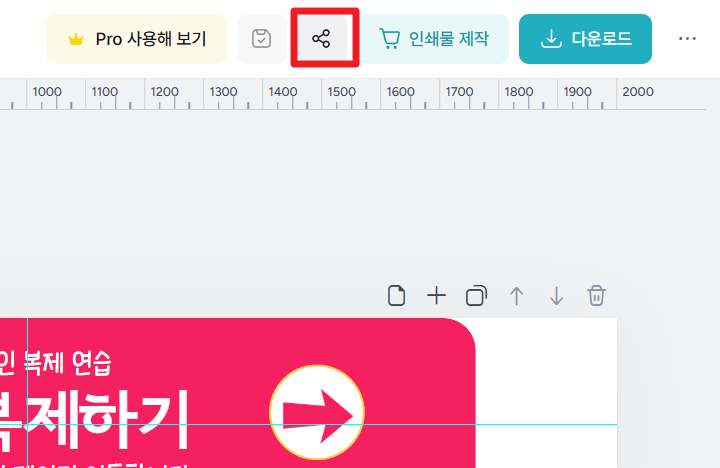This screenshot has width=720, height=468.
Task: Open the share icon button
Action: [321, 39]
